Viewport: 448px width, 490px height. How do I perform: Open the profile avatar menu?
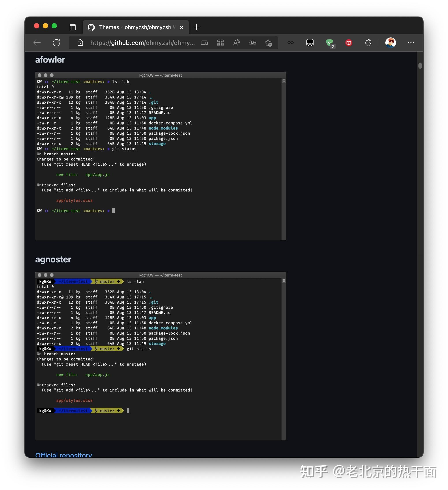click(x=390, y=43)
